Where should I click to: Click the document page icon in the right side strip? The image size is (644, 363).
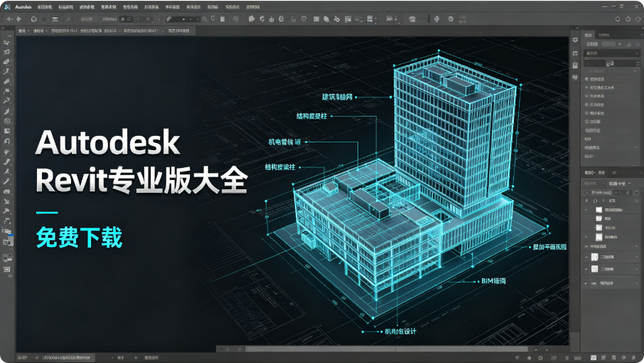575,65
